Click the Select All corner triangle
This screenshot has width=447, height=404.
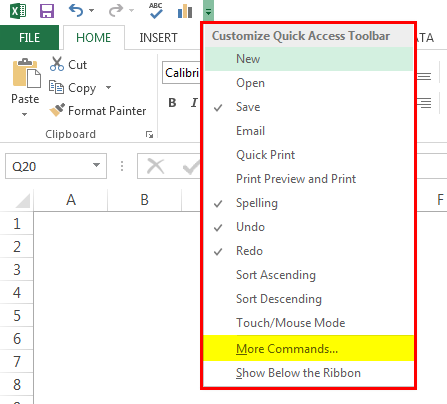[22, 201]
